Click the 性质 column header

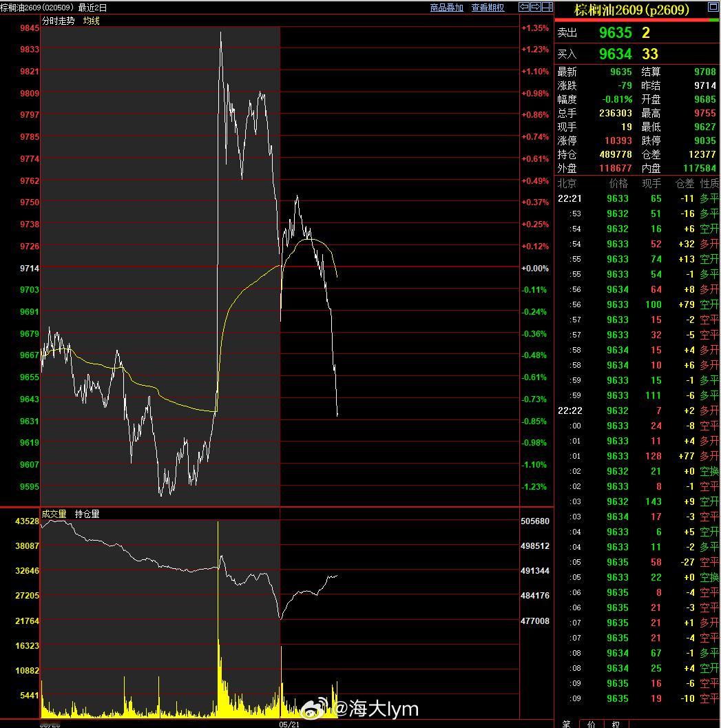(709, 184)
